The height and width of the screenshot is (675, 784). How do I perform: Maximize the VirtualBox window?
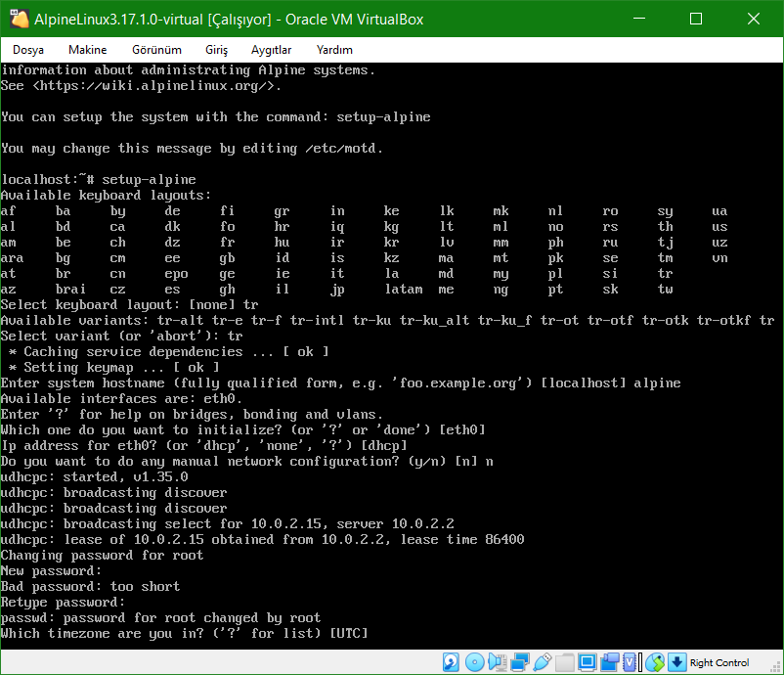click(x=695, y=19)
